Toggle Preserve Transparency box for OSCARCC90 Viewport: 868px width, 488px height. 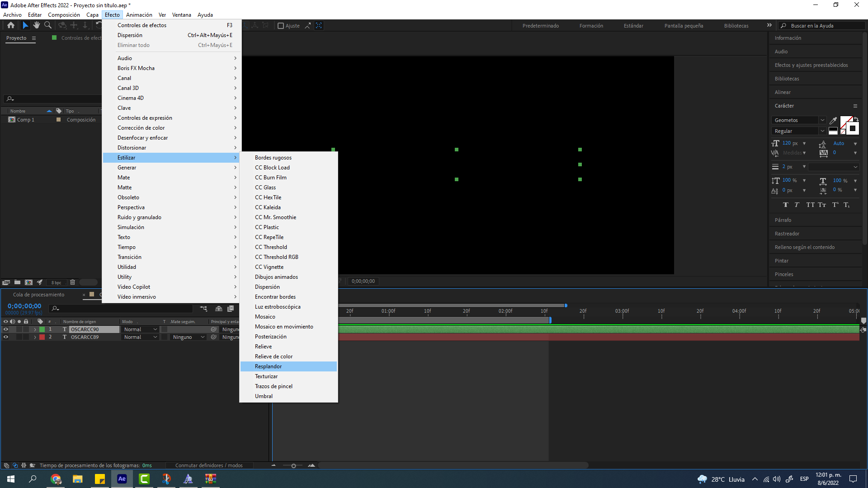click(x=165, y=329)
